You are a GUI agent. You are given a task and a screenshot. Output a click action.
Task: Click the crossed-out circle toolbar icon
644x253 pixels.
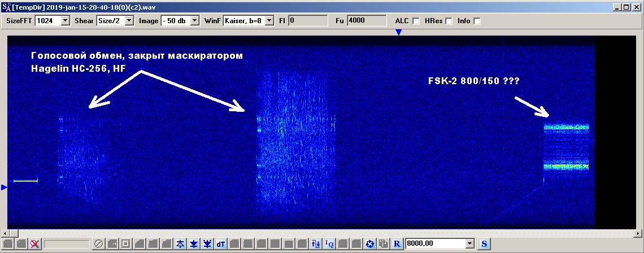[x=98, y=244]
